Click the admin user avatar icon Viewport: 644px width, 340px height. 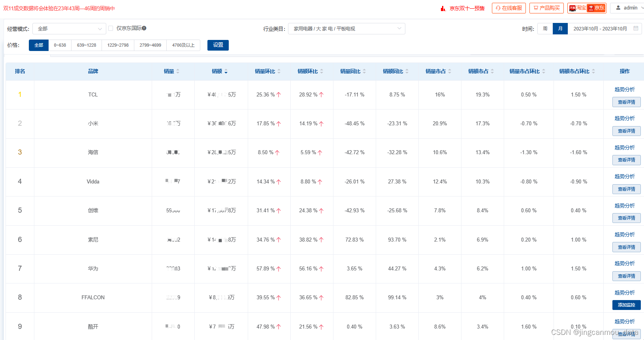click(618, 8)
